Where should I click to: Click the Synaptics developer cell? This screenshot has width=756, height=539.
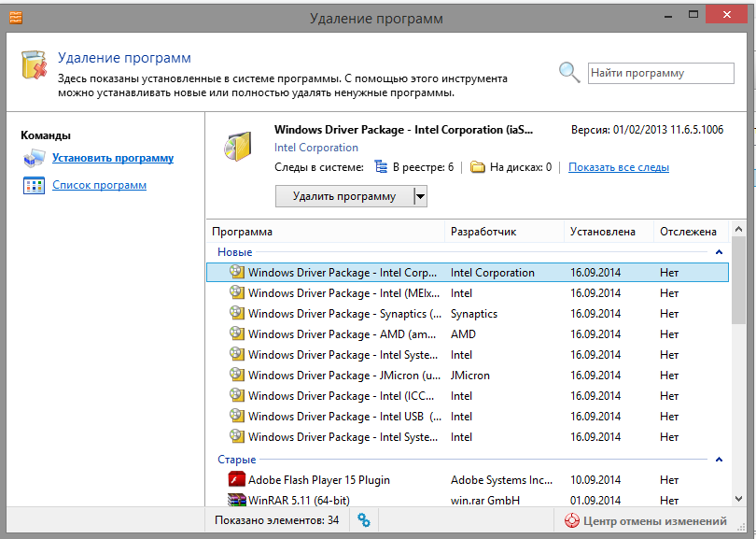pos(474,314)
